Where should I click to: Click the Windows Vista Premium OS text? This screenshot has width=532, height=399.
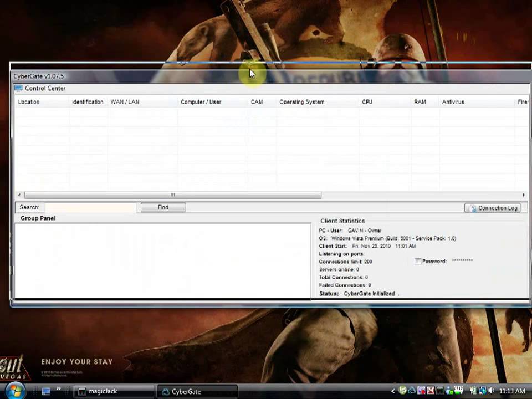pyautogui.click(x=393, y=238)
